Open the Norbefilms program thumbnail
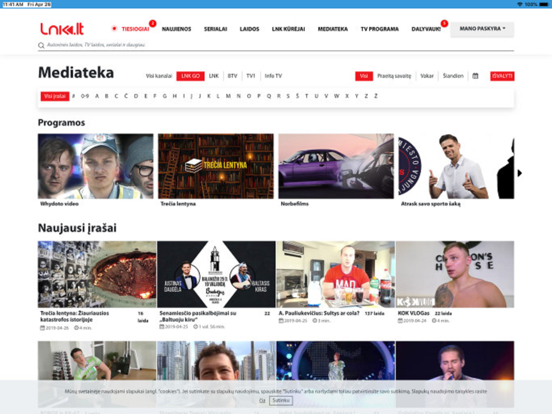 [x=336, y=166]
